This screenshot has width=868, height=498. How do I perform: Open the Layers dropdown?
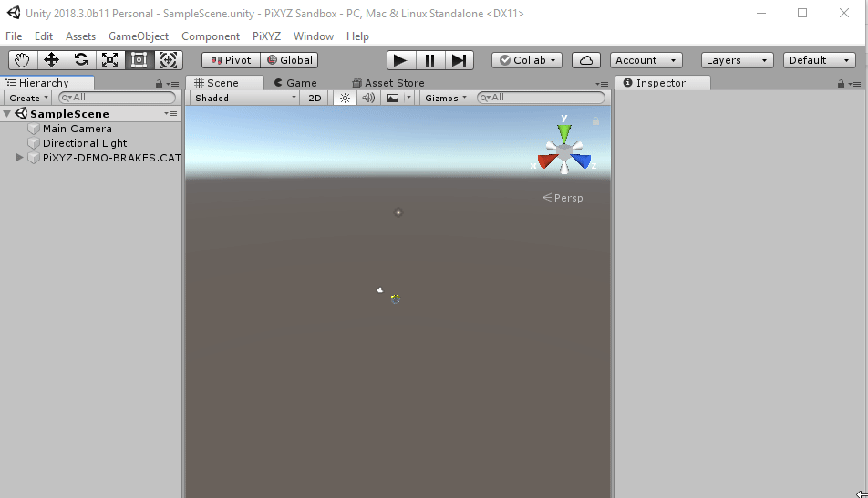click(x=737, y=60)
